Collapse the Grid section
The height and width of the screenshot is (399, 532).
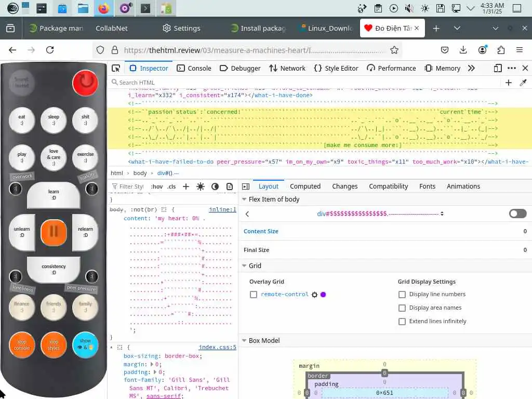click(x=244, y=265)
